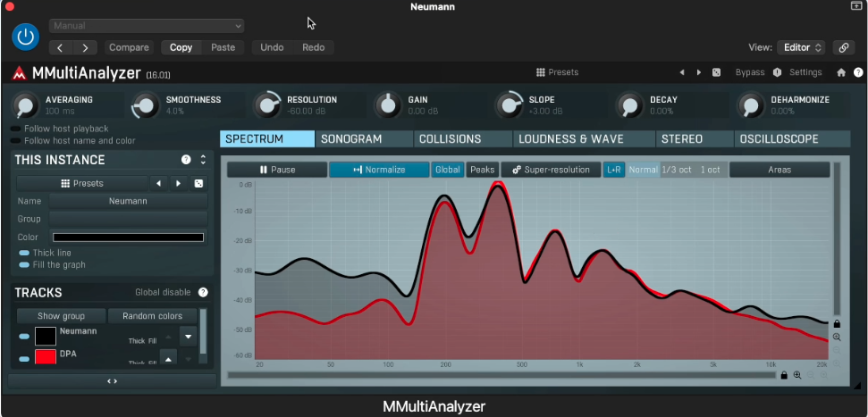
Task: Open the Areas button
Action: point(780,170)
